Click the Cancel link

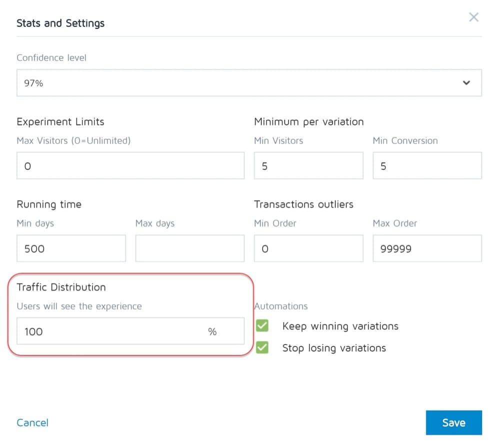pyautogui.click(x=32, y=422)
